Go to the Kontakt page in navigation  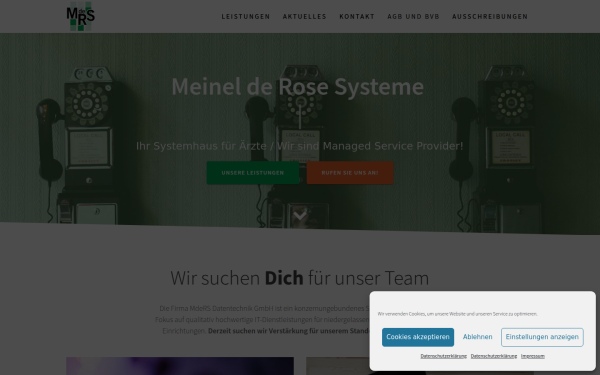[x=357, y=16]
